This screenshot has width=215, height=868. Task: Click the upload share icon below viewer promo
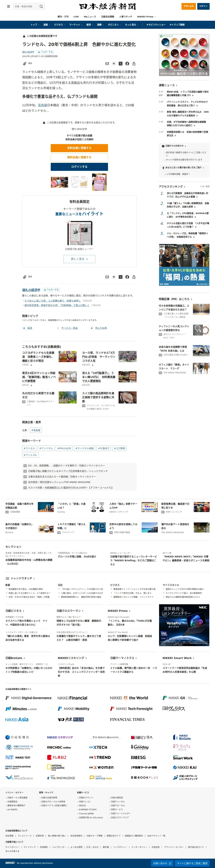click(x=134, y=277)
